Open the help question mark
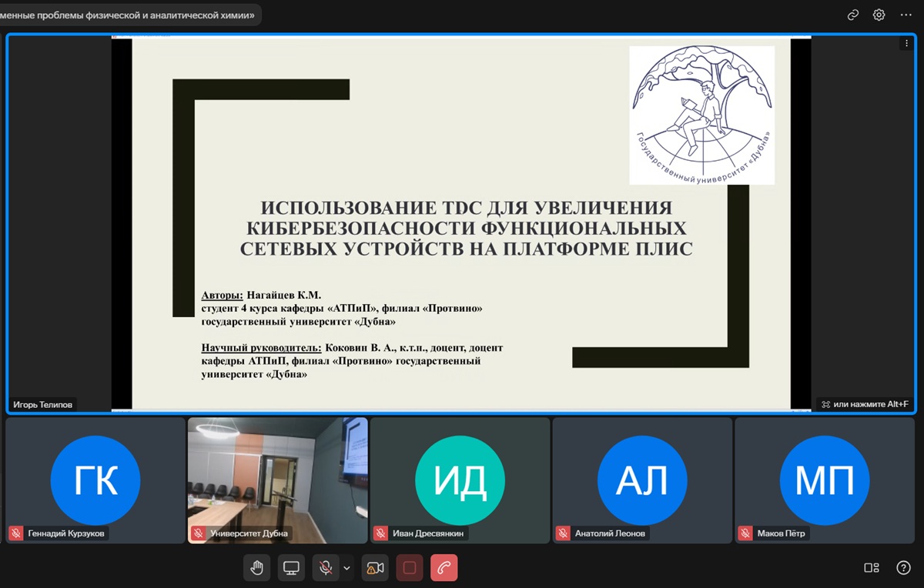Viewport: 924px width, 588px height. click(x=904, y=568)
